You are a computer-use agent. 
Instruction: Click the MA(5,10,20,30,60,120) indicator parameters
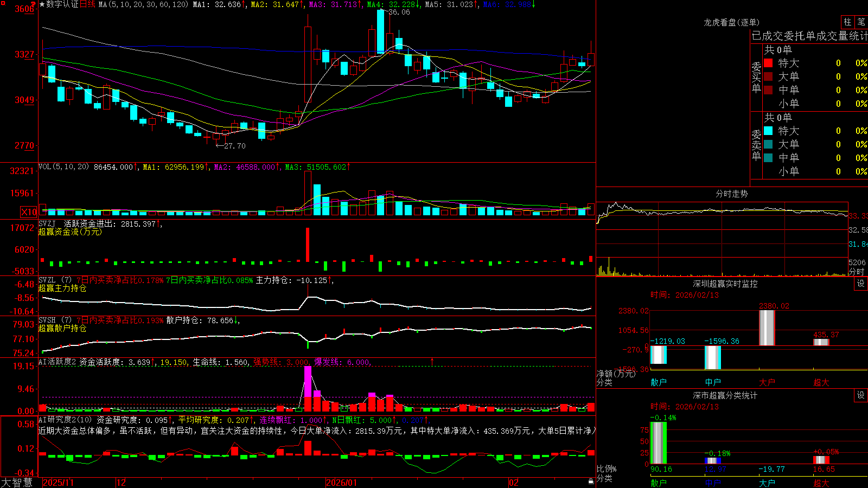[143, 4]
